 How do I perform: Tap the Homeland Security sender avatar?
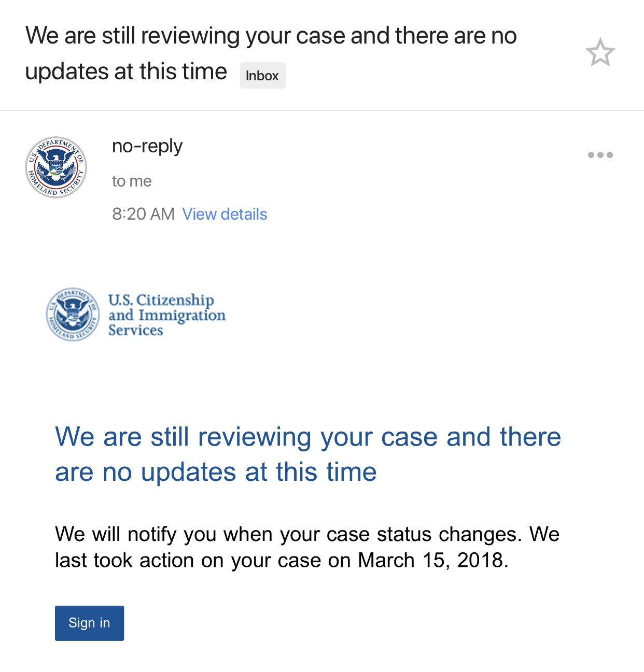point(56,167)
